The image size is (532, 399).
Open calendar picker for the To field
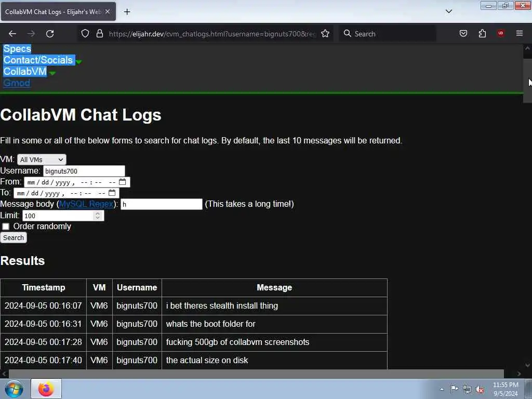pyautogui.click(x=112, y=193)
